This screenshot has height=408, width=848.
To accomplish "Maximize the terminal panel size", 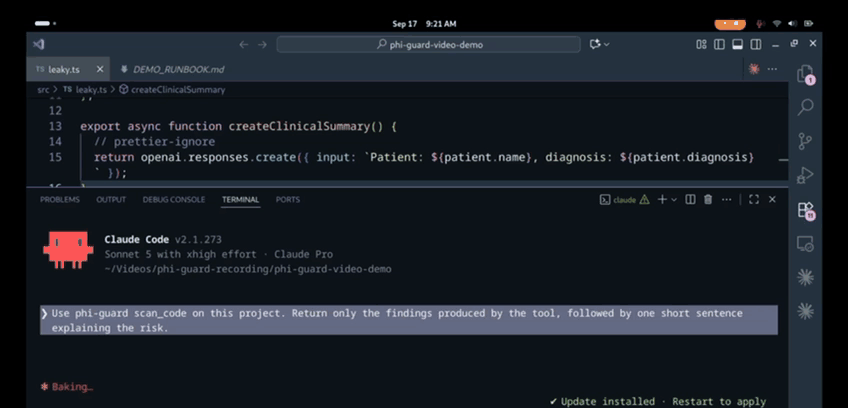I will (x=754, y=200).
